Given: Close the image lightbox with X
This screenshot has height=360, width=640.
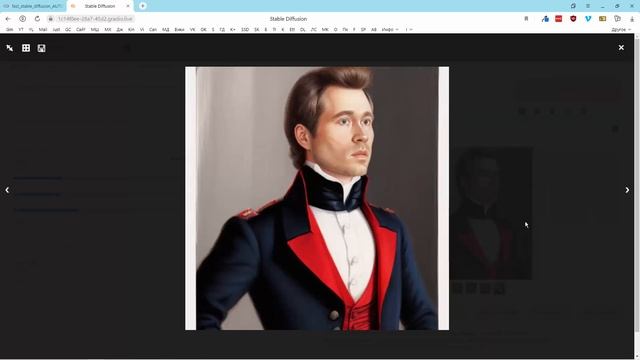Looking at the screenshot, I should [621, 48].
